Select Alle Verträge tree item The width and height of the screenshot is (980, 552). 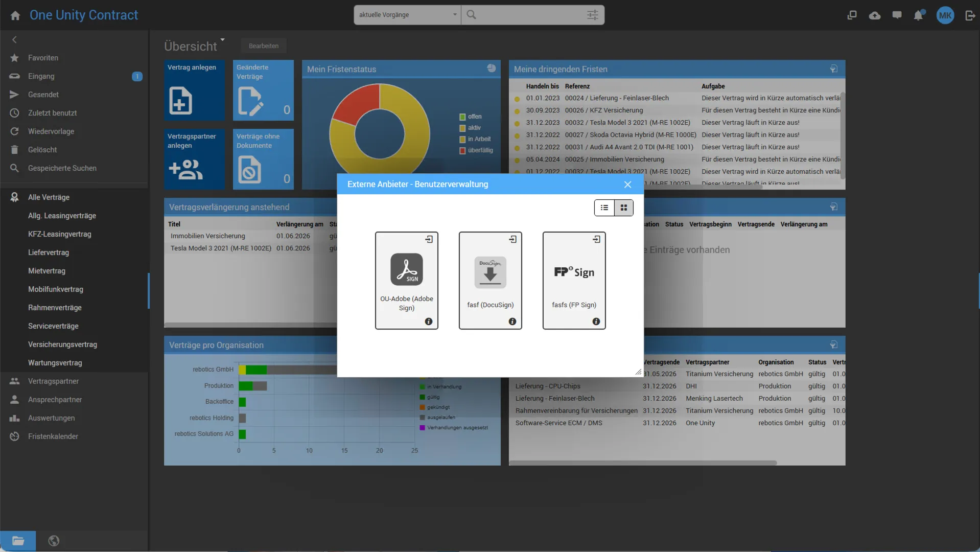click(74, 197)
